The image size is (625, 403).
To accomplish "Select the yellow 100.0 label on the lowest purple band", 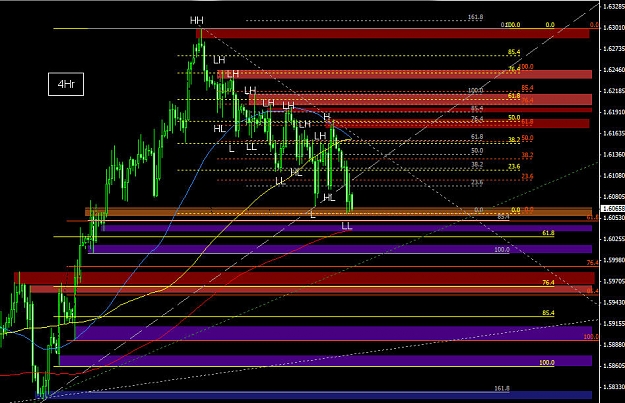I will (546, 362).
